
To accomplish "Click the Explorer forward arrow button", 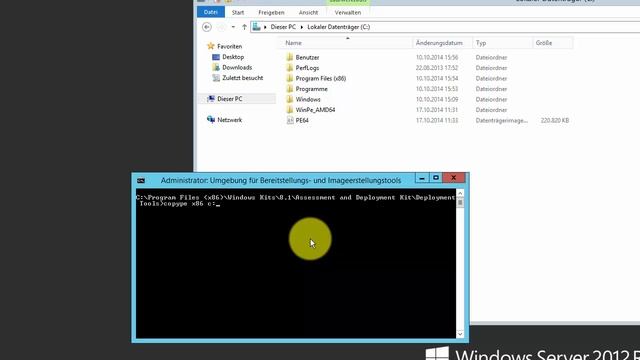I will tap(221, 27).
